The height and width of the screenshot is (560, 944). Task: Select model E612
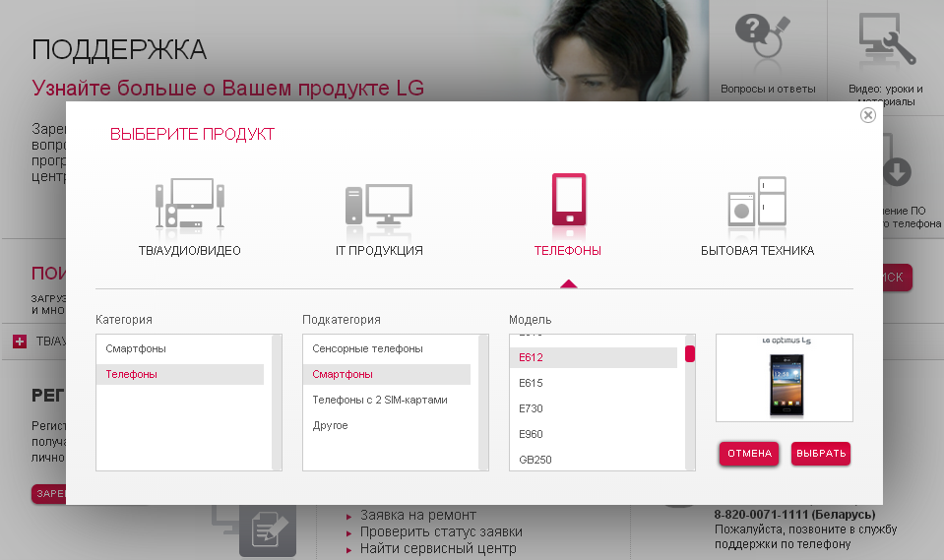point(593,357)
